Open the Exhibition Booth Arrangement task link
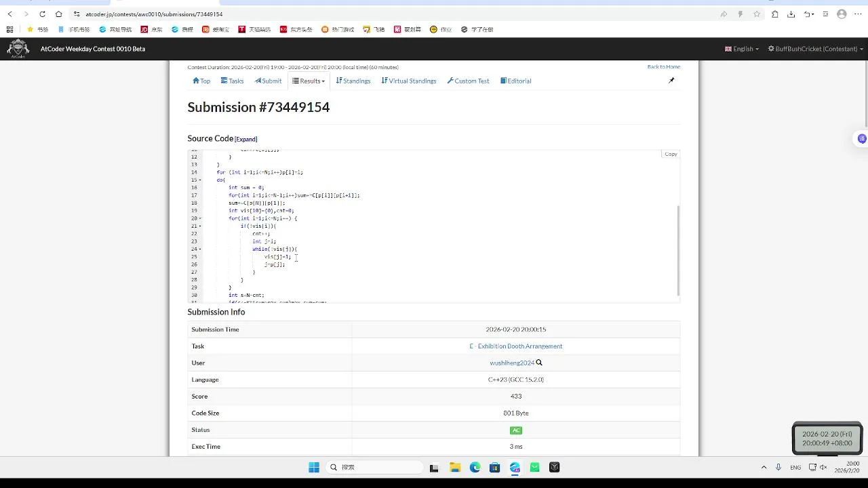The width and height of the screenshot is (868, 488). pyautogui.click(x=516, y=346)
